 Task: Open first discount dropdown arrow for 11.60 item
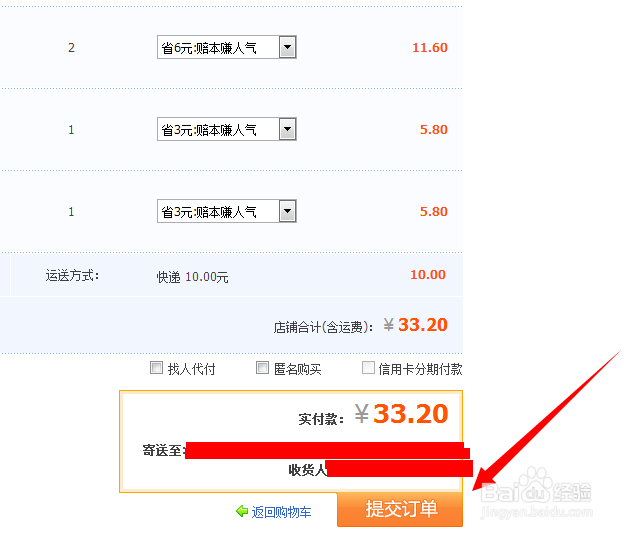(288, 47)
